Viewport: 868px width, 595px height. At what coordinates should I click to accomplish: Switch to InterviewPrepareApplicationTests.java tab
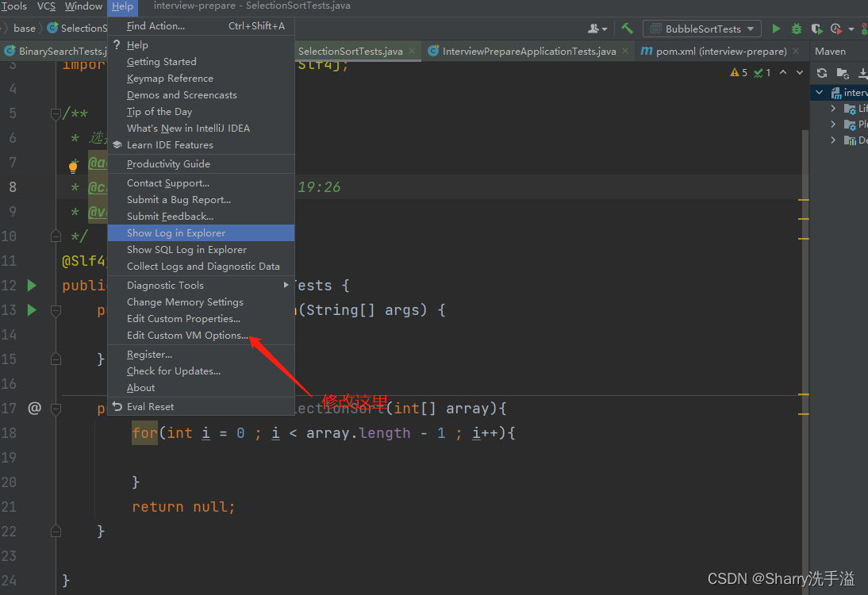[528, 51]
